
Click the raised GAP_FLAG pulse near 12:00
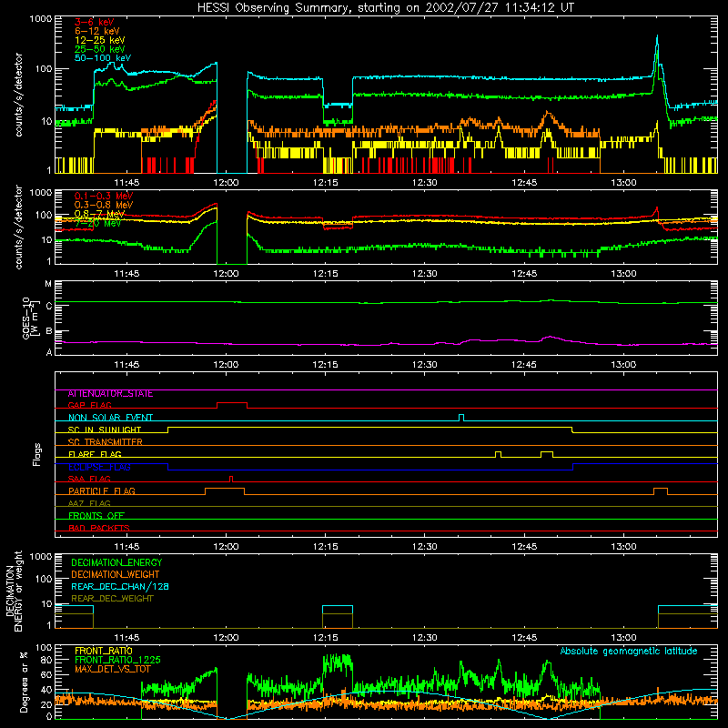click(232, 403)
